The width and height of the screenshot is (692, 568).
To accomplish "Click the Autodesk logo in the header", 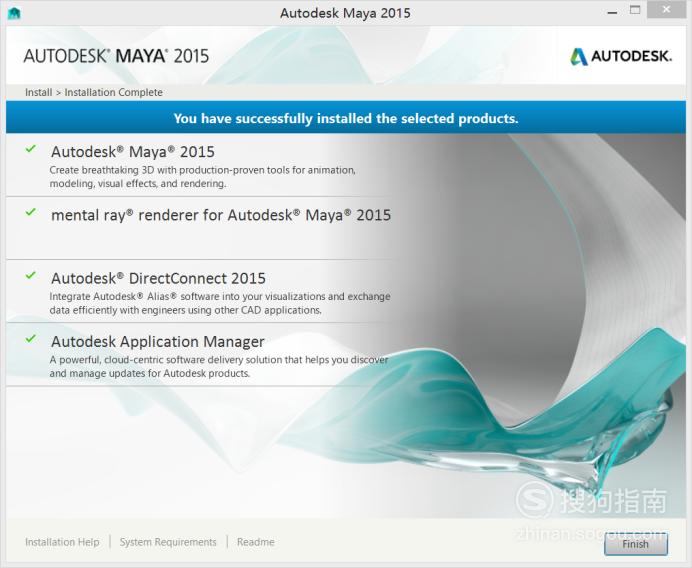I will [x=621, y=56].
